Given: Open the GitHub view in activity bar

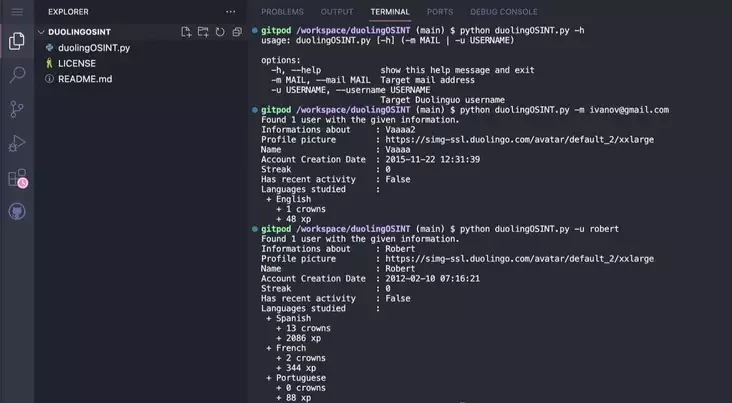Looking at the screenshot, I should pos(17,212).
